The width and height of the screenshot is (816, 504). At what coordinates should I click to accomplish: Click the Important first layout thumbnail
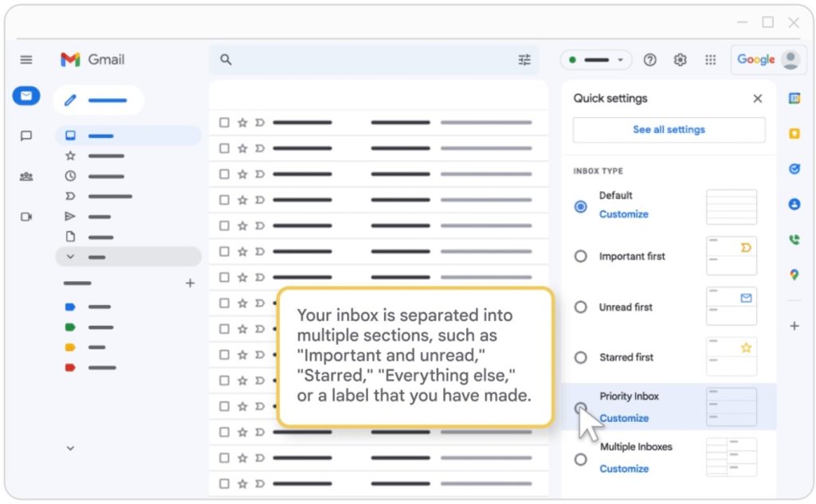click(x=732, y=256)
